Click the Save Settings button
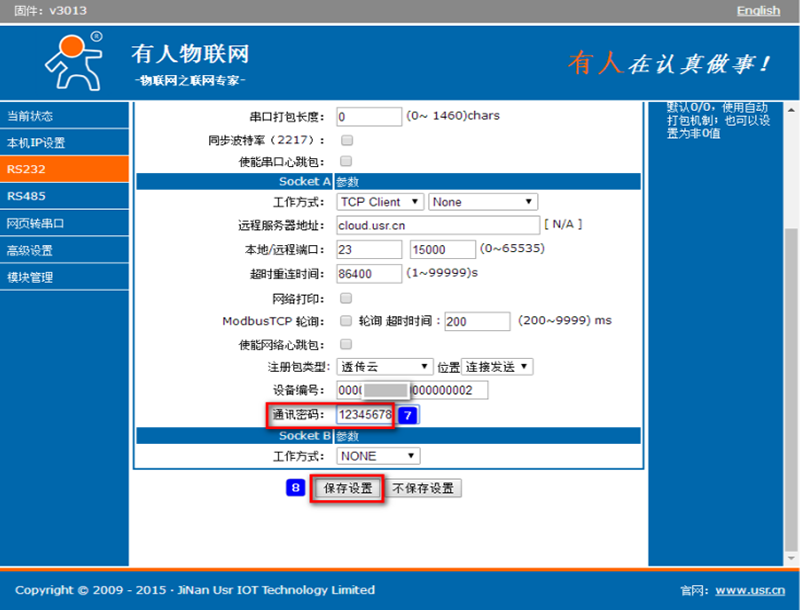Screen dimensions: 800x610 point(348,489)
